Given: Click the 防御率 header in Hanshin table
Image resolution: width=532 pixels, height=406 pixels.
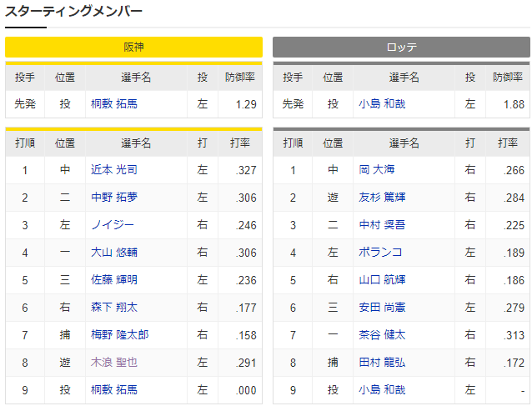Looking at the screenshot, I should 240,78.
